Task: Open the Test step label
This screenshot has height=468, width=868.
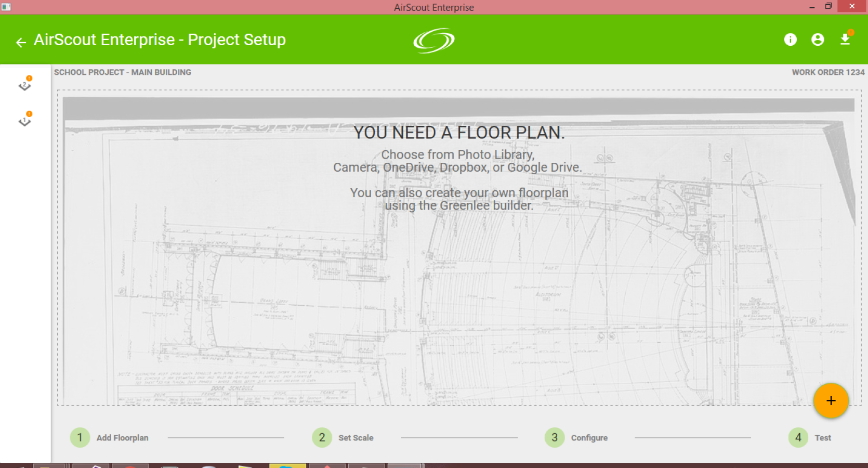Action: coord(822,438)
